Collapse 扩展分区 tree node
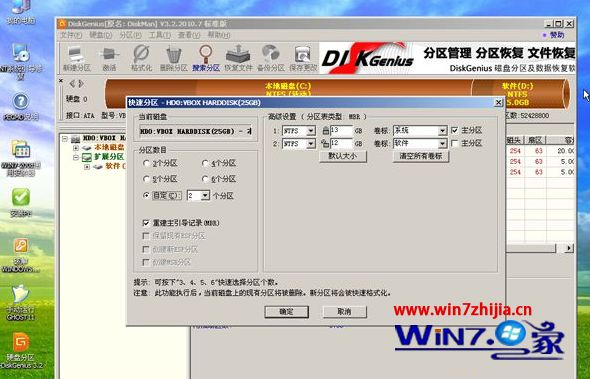This screenshot has width=590, height=379. [76, 157]
